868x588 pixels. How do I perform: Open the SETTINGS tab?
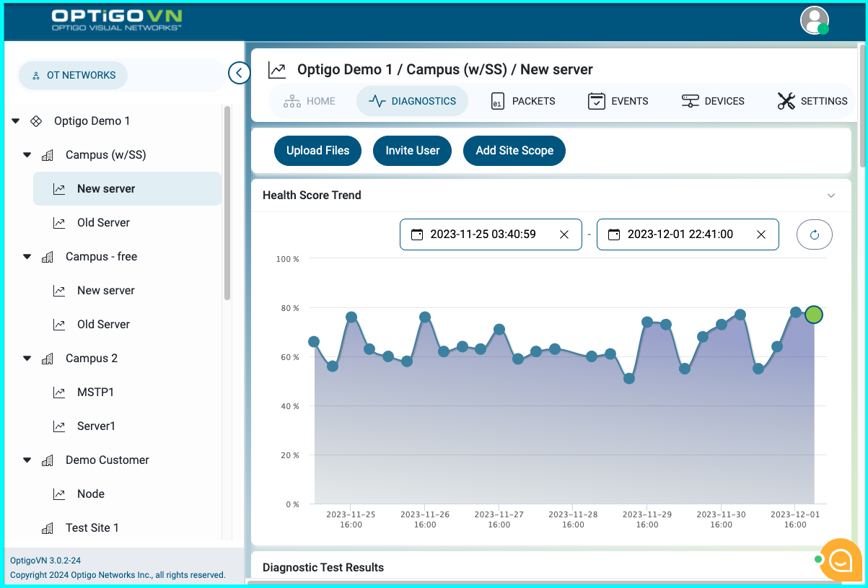812,101
